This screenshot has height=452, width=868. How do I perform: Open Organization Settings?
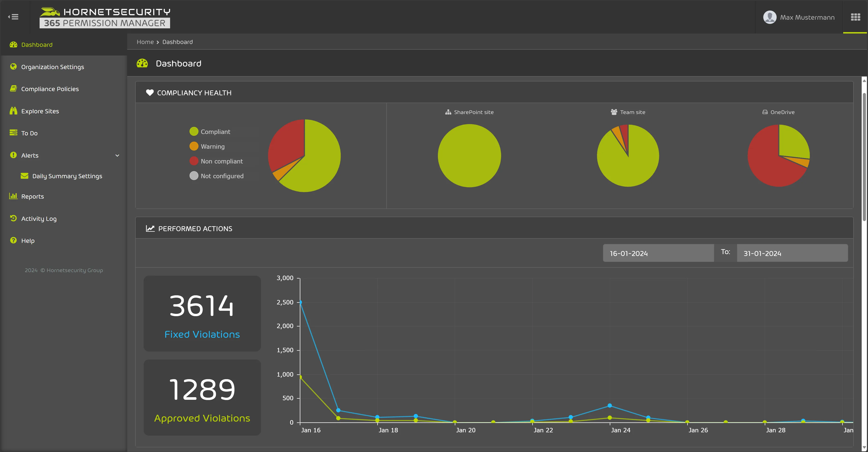click(52, 67)
